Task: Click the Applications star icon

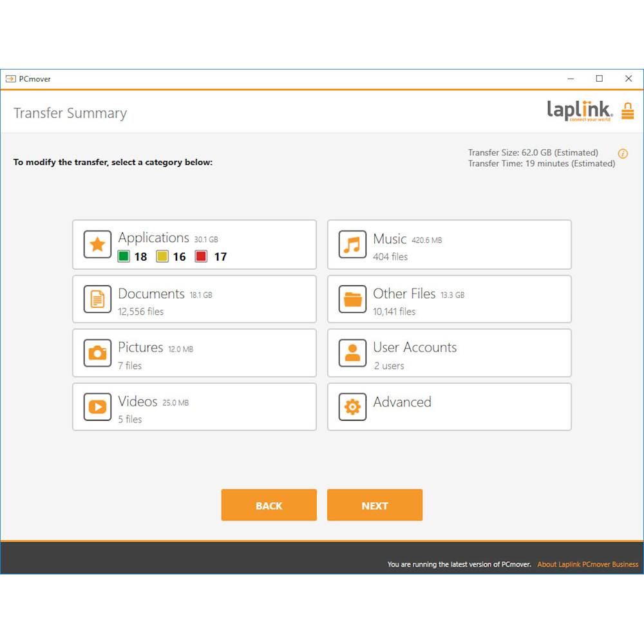Action: [97, 244]
